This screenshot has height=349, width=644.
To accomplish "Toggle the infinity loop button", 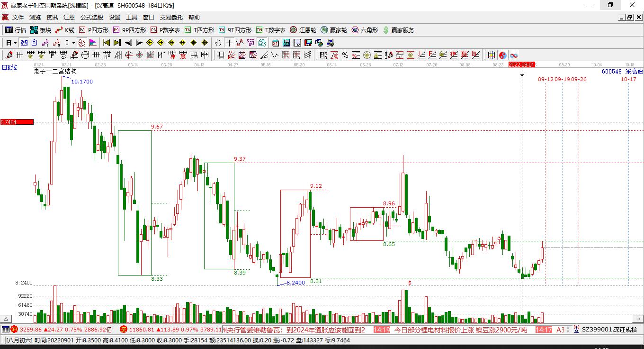I will (x=514, y=55).
